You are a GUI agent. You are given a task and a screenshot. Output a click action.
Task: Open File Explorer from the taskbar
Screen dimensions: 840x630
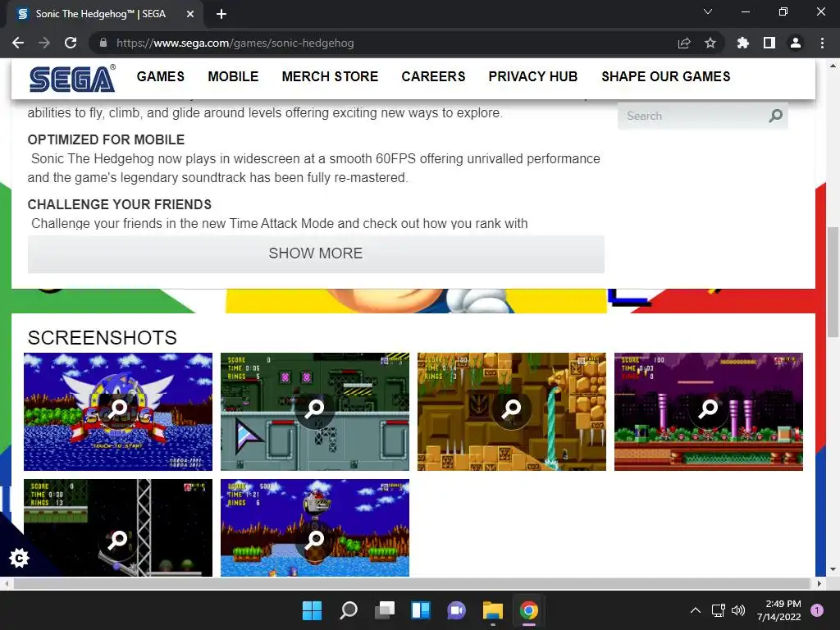[492, 610]
